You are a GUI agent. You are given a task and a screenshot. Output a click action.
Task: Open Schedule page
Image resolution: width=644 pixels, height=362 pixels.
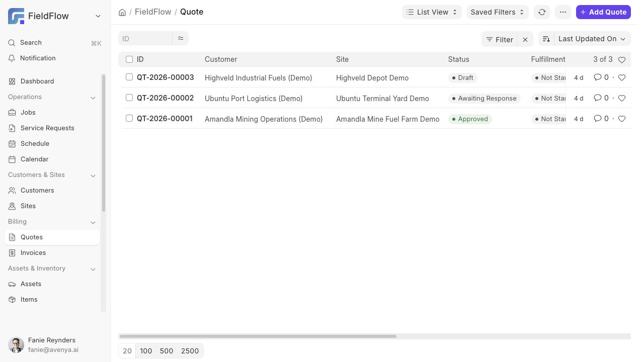[x=52, y=144]
